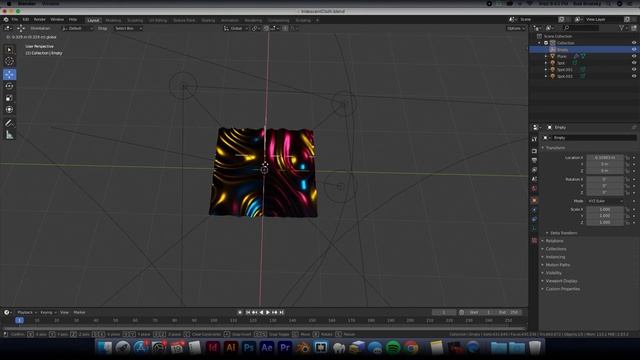The image size is (640, 360).
Task: Select the Move tool in toolbar
Action: pos(9,74)
